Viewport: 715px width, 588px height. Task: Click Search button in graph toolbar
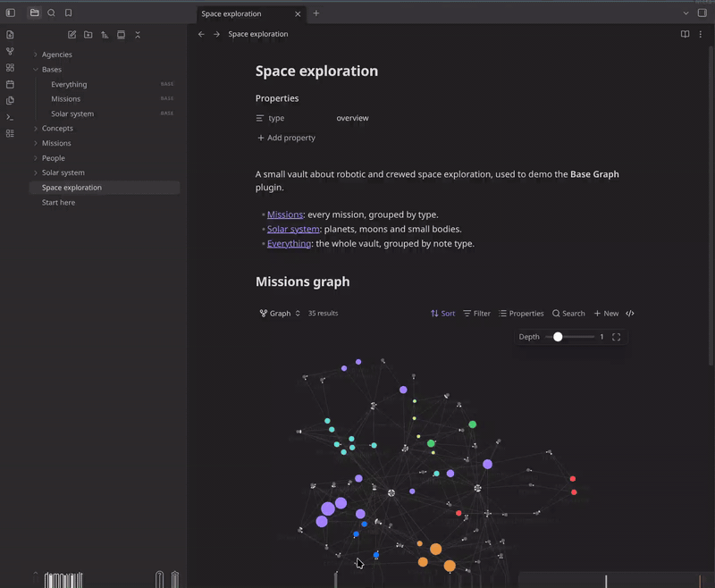tap(568, 313)
